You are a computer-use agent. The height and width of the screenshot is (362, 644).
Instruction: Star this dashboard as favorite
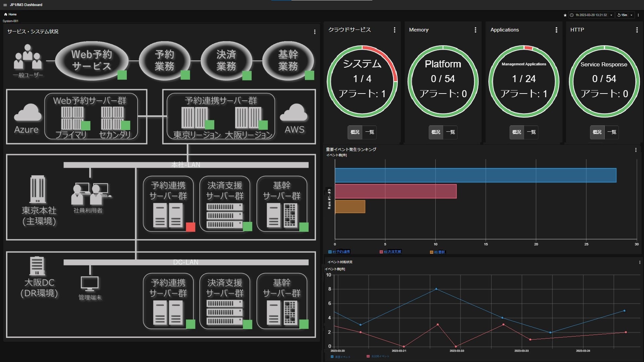tap(565, 15)
